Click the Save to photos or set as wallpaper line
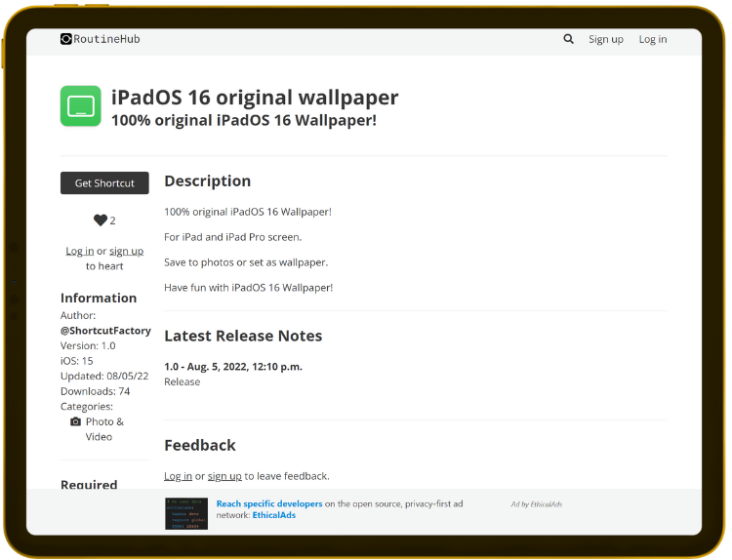The height and width of the screenshot is (560, 732). click(x=246, y=262)
